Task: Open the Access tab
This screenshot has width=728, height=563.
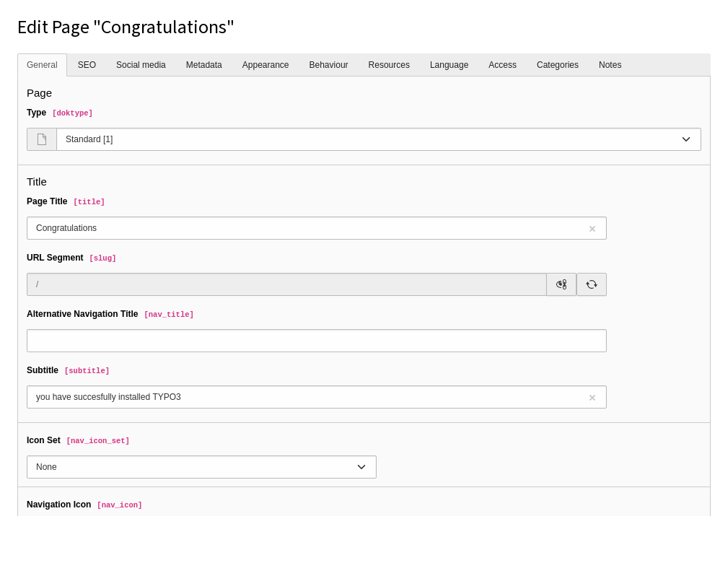Action: coord(502,65)
